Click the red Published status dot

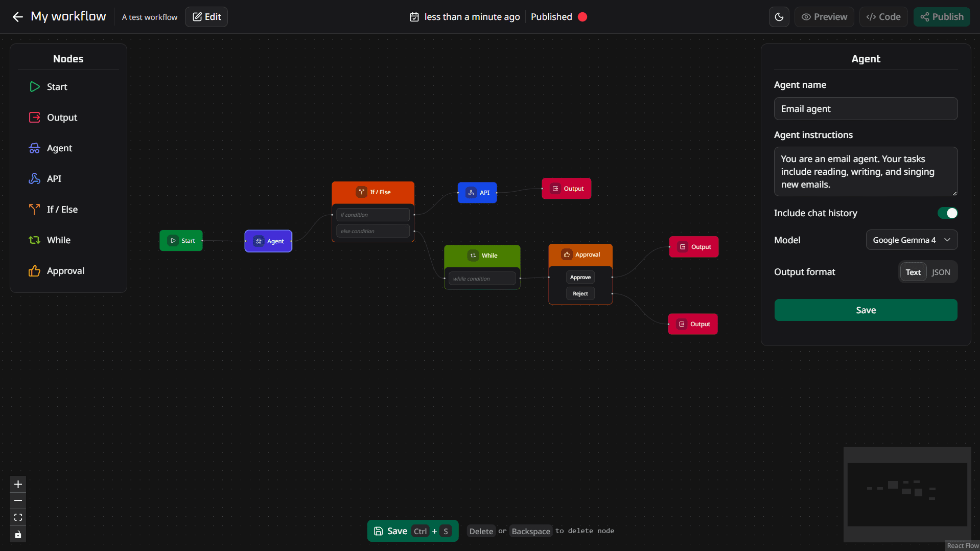click(582, 17)
